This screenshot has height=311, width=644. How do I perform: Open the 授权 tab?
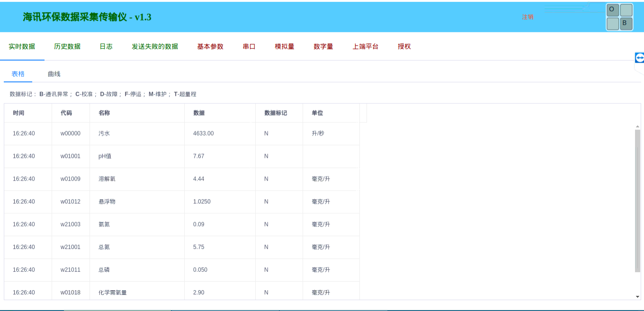404,46
